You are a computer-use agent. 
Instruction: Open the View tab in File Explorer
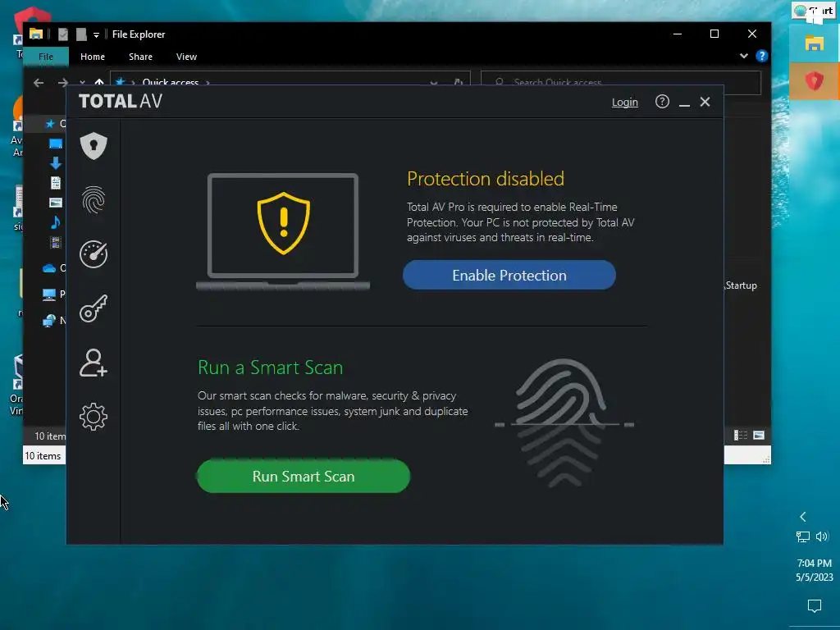pyautogui.click(x=186, y=57)
